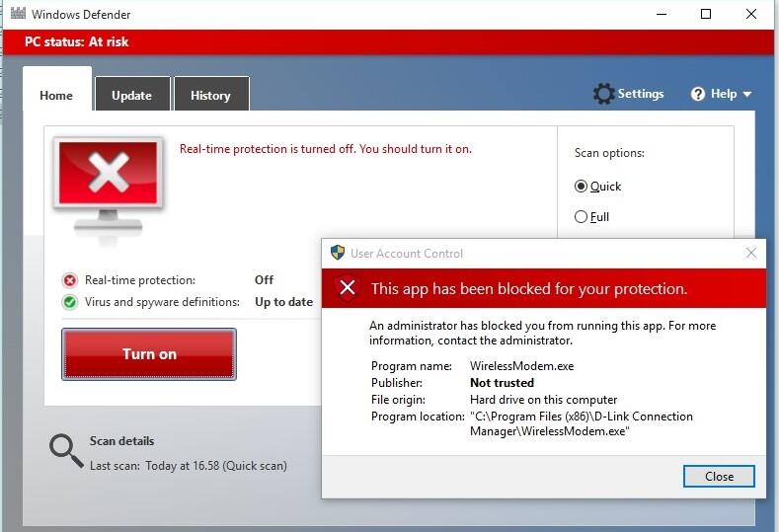Click the D-Link Connection Manager program location path

(x=582, y=423)
